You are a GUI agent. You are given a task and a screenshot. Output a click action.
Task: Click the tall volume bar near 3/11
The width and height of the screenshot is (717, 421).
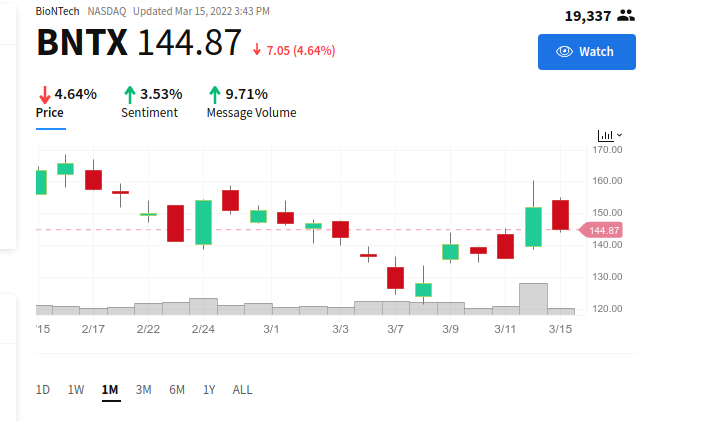(x=533, y=299)
